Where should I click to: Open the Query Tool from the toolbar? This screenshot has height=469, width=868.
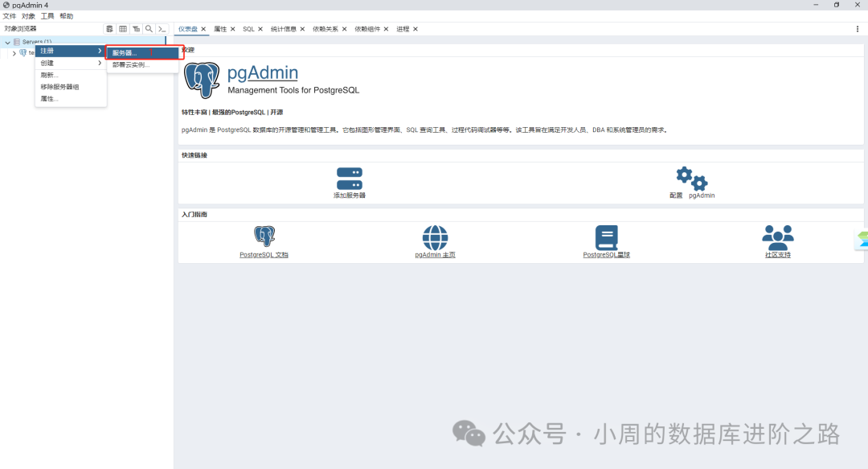pos(109,28)
